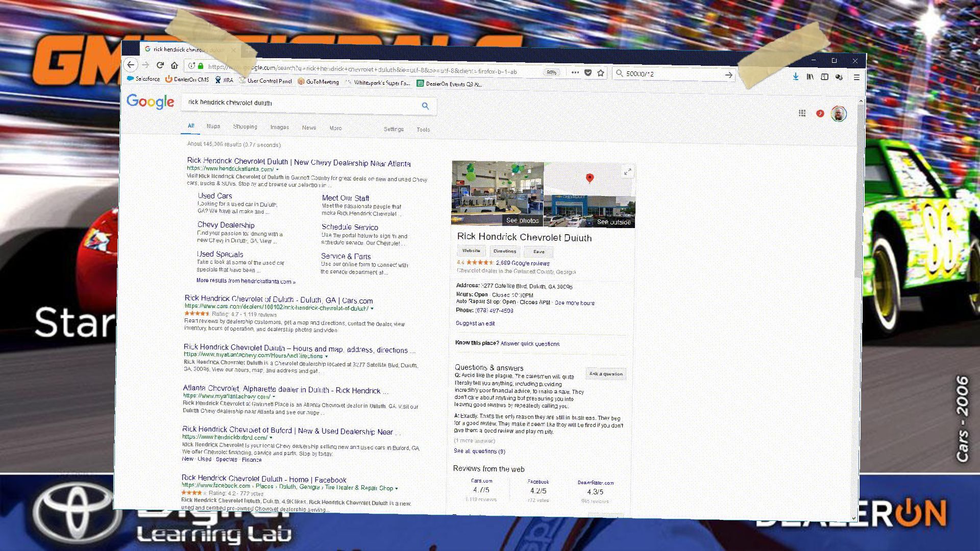Reload the page with the refresh icon
This screenshot has height=551, width=980.
(160, 65)
